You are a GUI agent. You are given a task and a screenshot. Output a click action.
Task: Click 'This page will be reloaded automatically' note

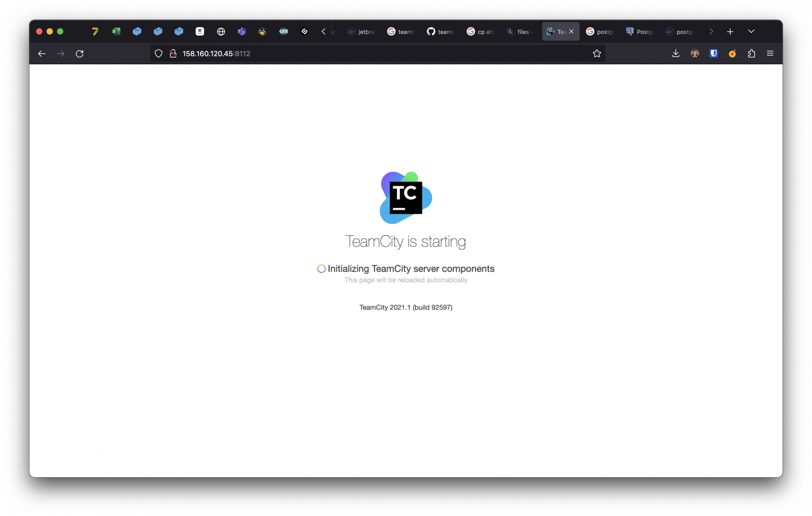(x=406, y=280)
